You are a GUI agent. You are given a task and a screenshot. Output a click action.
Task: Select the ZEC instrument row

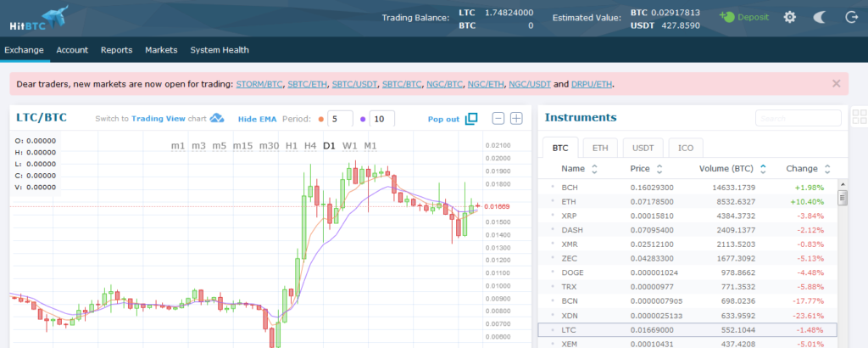[687, 258]
